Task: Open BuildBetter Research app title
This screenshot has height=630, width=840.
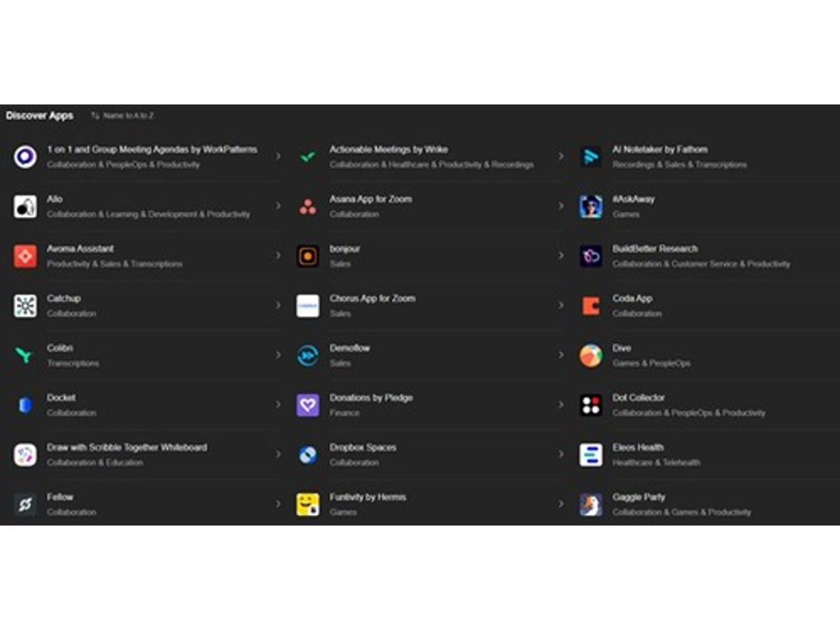Action: click(x=655, y=249)
